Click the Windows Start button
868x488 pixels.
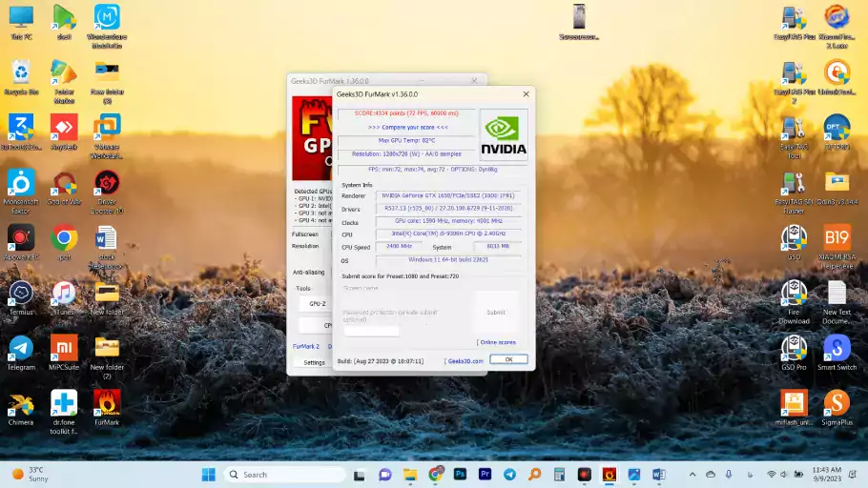(x=208, y=475)
